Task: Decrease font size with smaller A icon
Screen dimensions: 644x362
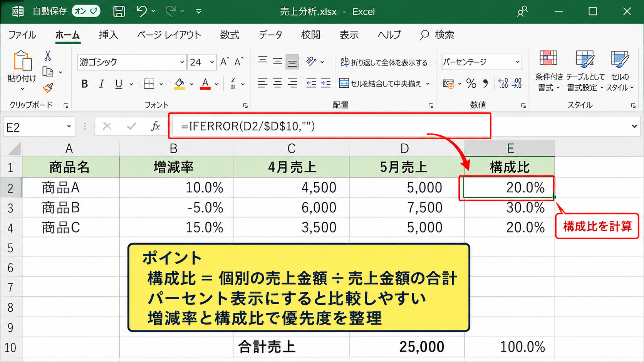Action: 239,62
